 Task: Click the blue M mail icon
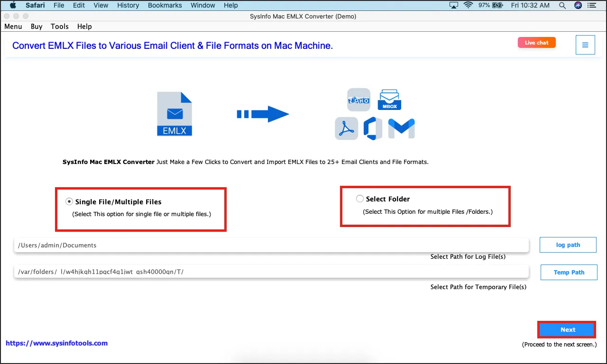pos(402,128)
